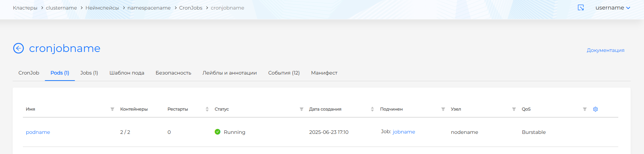Click the back arrow beside cronjobname title
Image resolution: width=644 pixels, height=154 pixels.
[18, 48]
